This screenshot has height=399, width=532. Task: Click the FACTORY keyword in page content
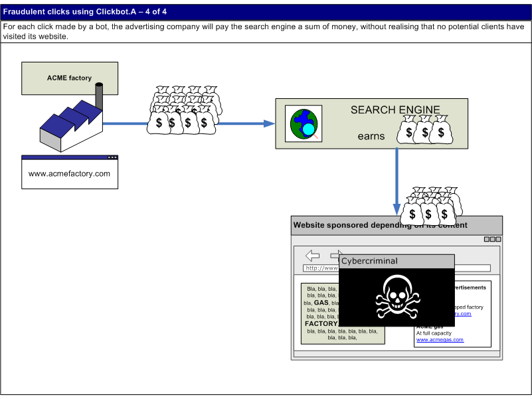(x=321, y=324)
